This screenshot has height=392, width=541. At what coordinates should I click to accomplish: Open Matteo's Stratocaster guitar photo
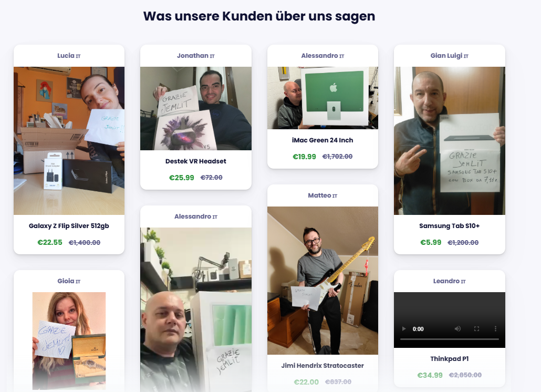pyautogui.click(x=322, y=281)
